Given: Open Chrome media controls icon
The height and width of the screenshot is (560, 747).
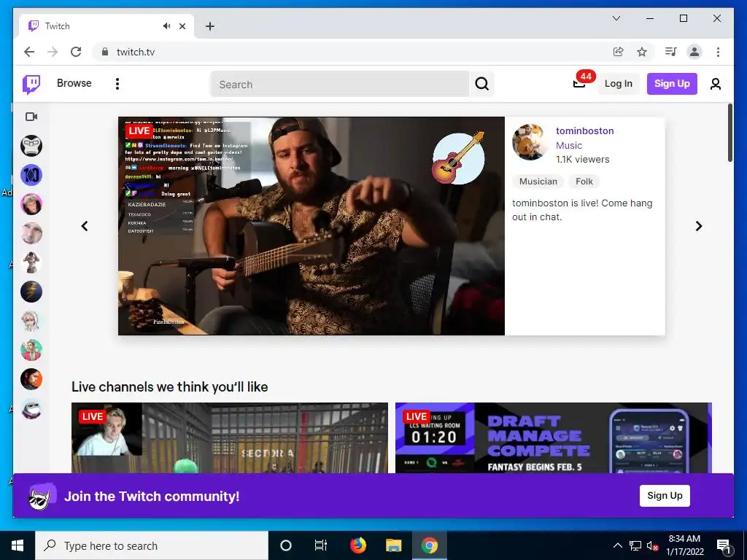Looking at the screenshot, I should (671, 52).
